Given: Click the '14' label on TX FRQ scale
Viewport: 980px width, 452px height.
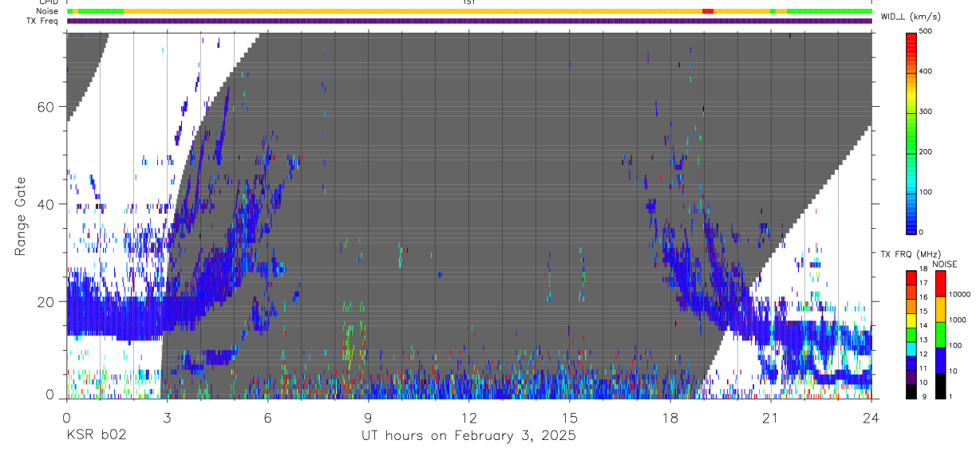Looking at the screenshot, I should [x=924, y=326].
